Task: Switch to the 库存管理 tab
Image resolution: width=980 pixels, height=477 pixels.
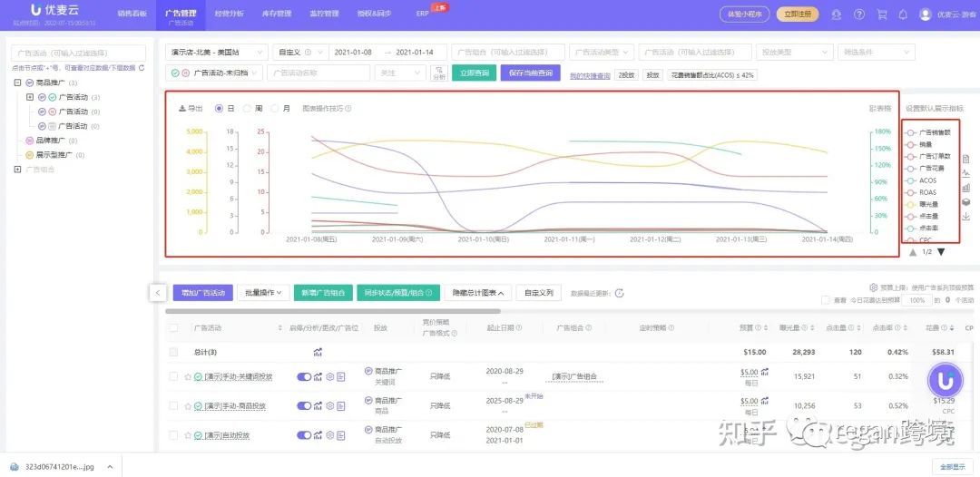Action: tap(273, 14)
